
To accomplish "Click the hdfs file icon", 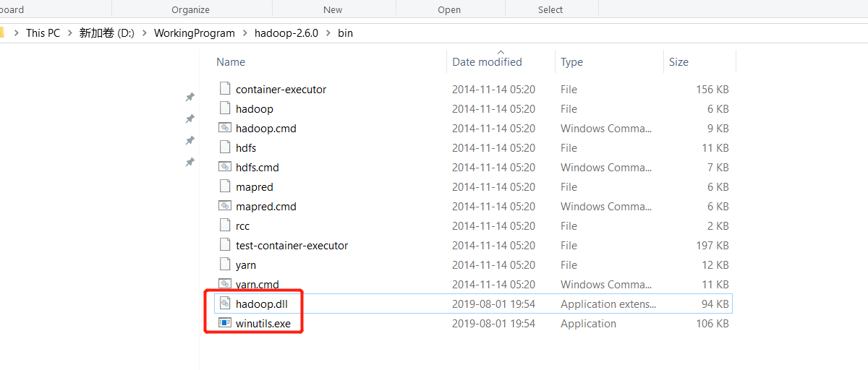I will pos(224,147).
